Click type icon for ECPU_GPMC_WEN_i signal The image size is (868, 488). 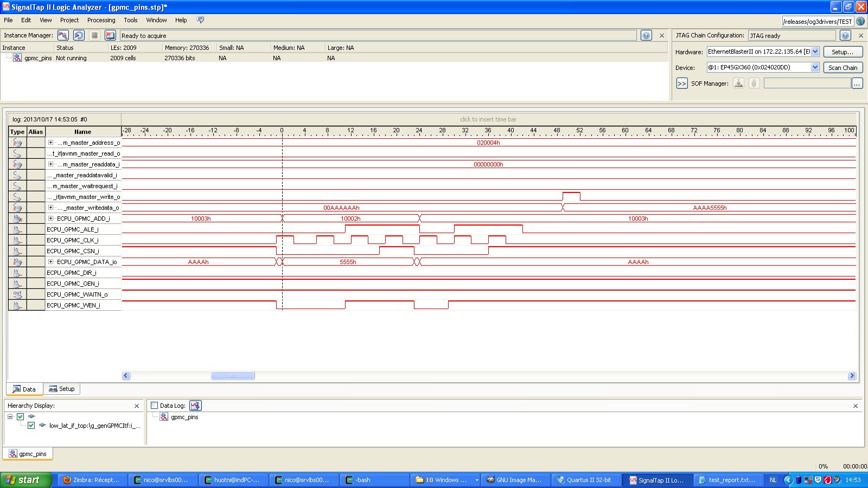pyautogui.click(x=17, y=305)
